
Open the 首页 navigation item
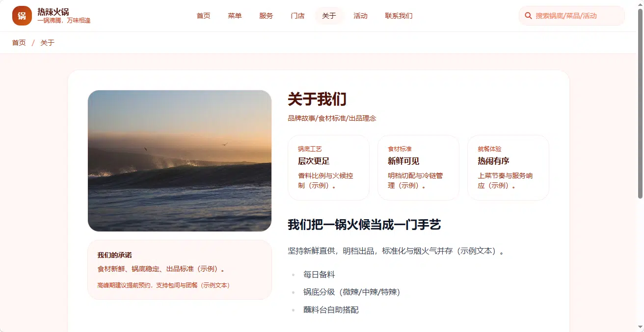coord(203,16)
